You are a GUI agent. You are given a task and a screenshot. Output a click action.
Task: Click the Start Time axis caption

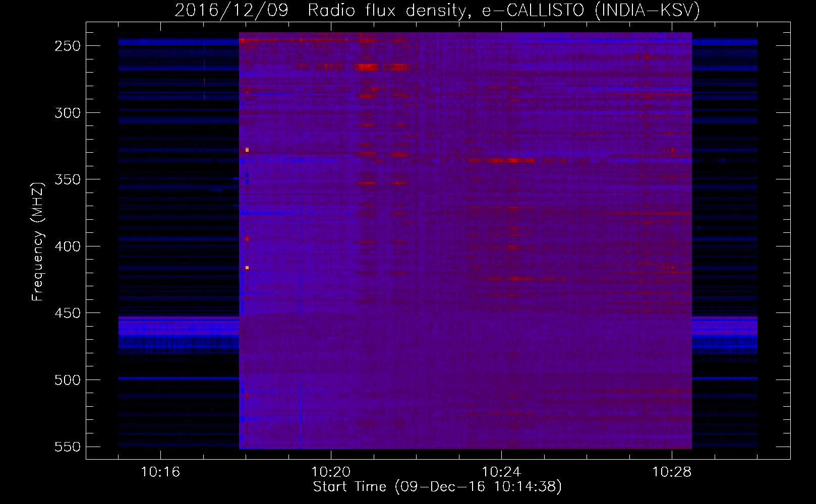point(437,487)
